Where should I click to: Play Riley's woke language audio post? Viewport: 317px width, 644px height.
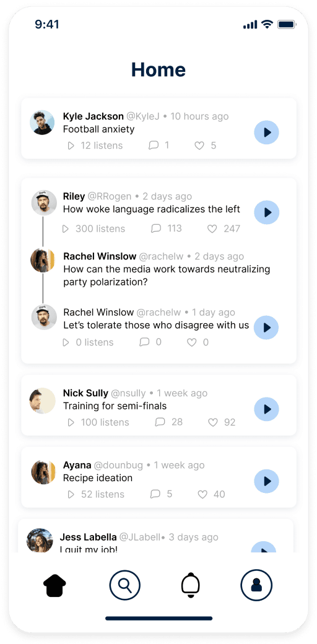(x=266, y=212)
